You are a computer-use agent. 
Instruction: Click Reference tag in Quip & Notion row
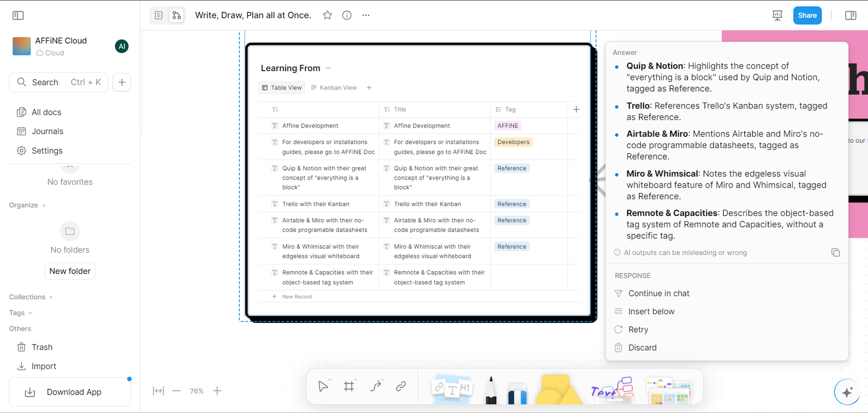tap(512, 168)
